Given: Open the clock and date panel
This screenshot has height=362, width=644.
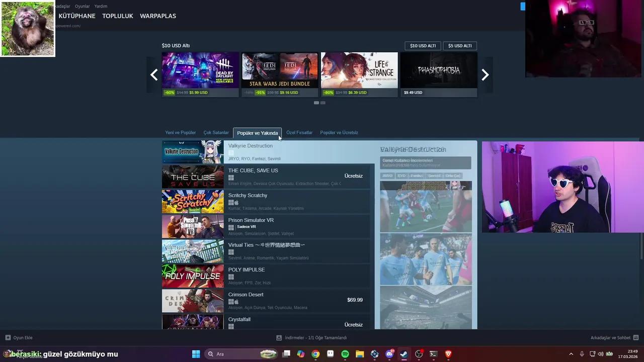Looking at the screenshot, I should 627,354.
